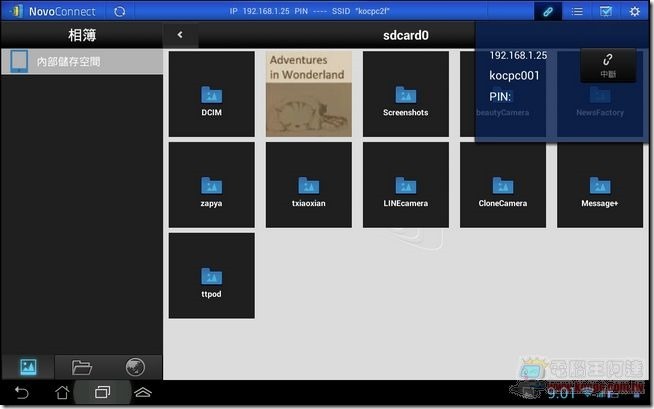Tap the up-arrow menu button
This screenshot has width=654, height=409.
[143, 392]
